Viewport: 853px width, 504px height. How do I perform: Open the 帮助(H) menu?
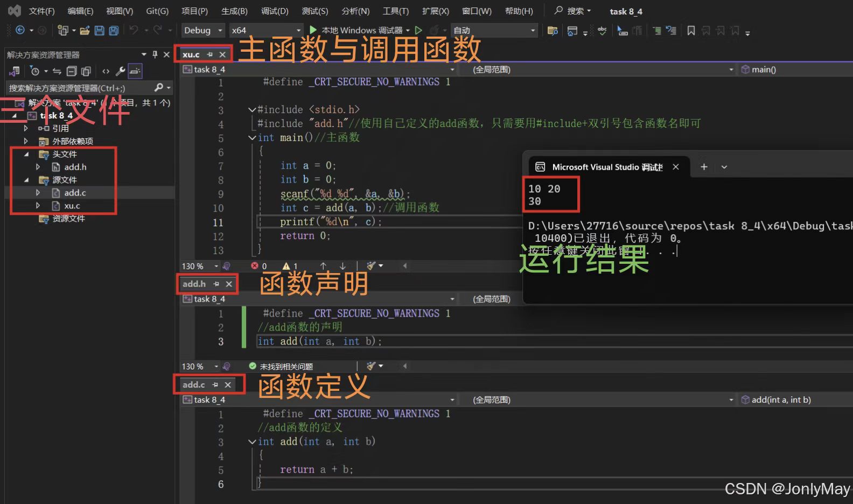519,11
